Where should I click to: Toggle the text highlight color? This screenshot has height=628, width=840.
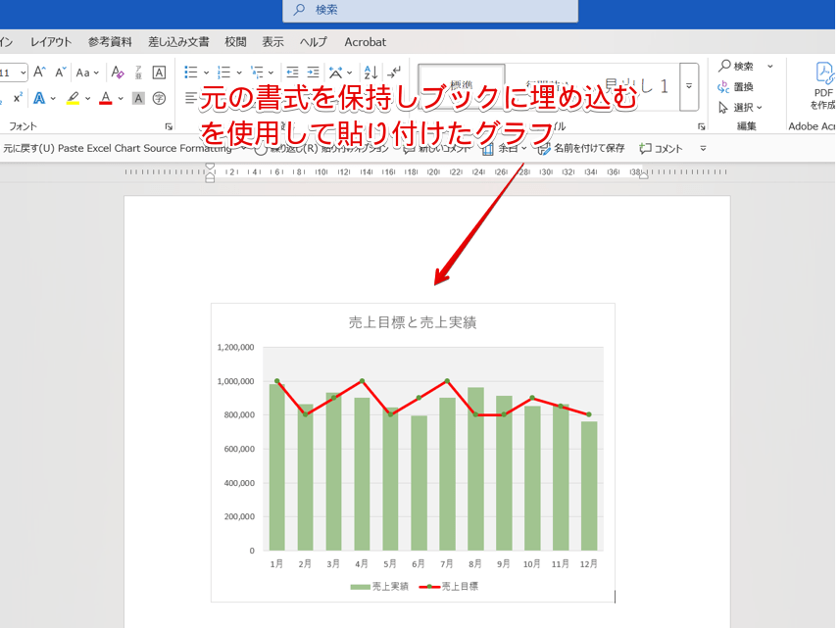click(72, 98)
